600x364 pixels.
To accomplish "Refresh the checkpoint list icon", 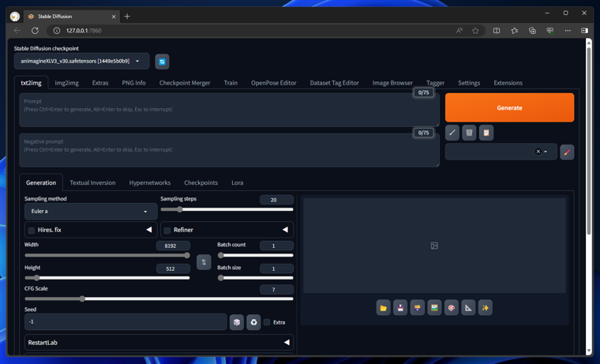I will click(x=162, y=62).
